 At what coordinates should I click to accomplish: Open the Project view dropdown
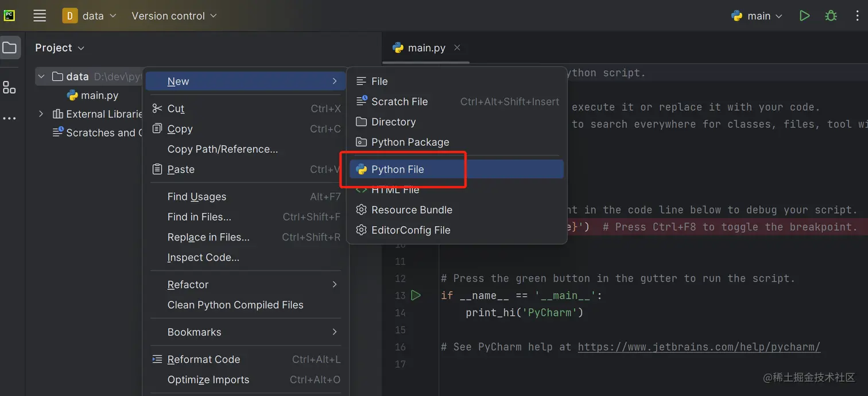click(x=60, y=48)
